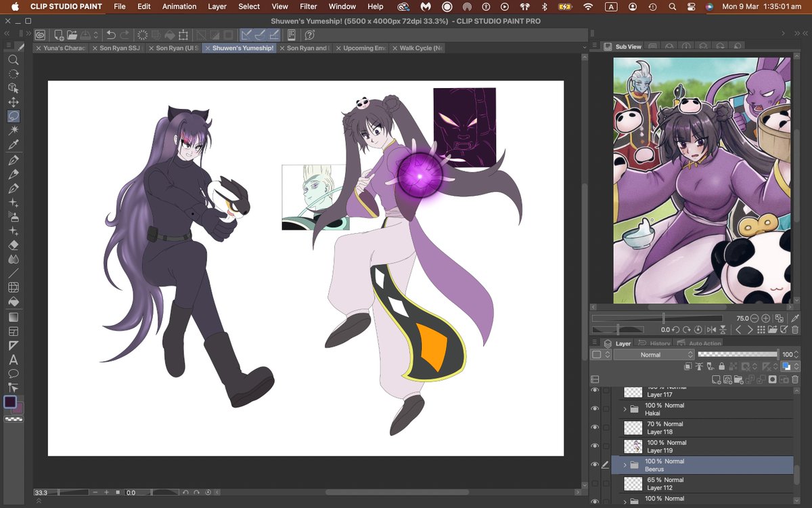The width and height of the screenshot is (812, 508).
Task: Toggle Set as reference layer lighthouse icon
Action: pyautogui.click(x=699, y=366)
